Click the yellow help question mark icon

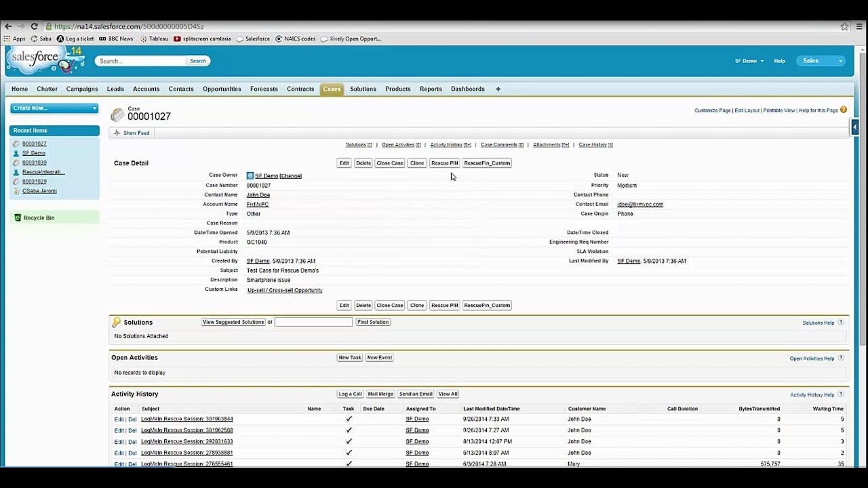click(x=844, y=110)
